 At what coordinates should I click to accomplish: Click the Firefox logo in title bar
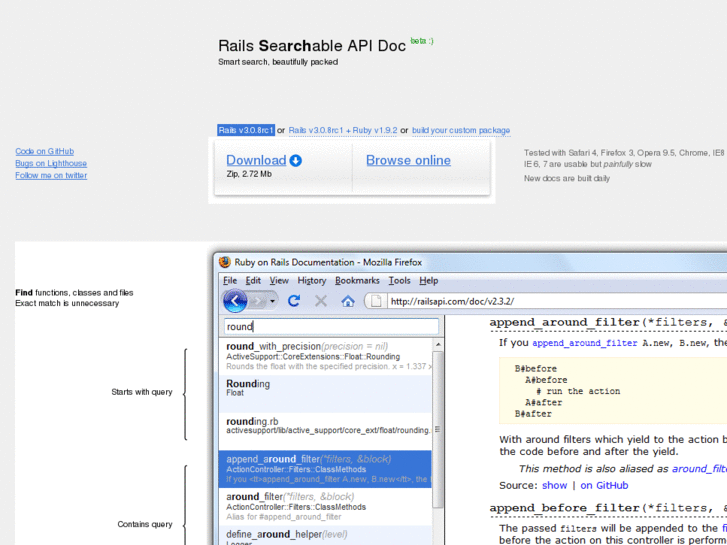(225, 262)
